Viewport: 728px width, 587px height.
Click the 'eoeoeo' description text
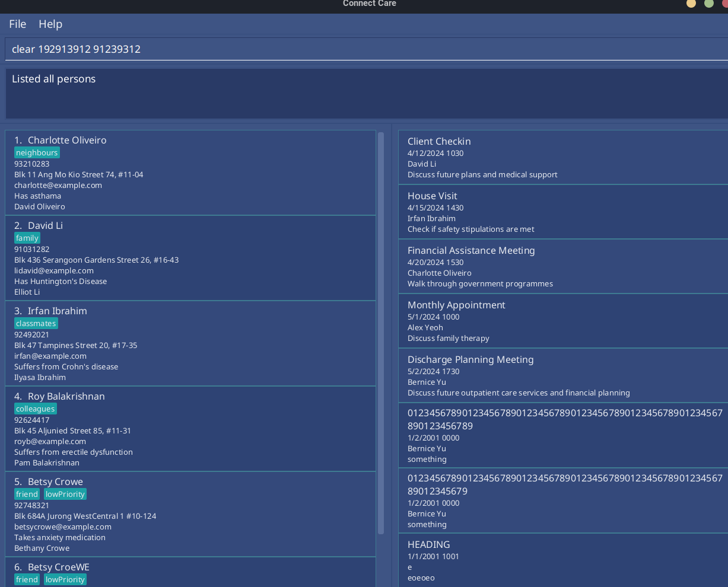tap(421, 578)
